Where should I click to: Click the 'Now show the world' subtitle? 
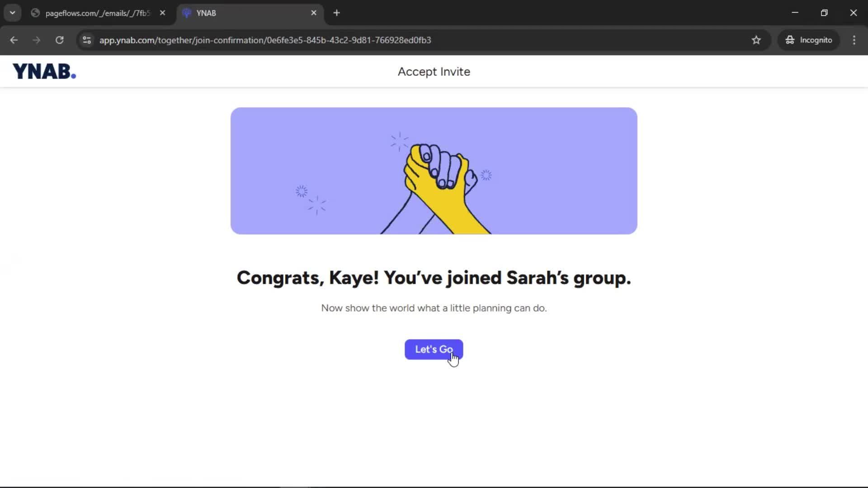(x=434, y=308)
